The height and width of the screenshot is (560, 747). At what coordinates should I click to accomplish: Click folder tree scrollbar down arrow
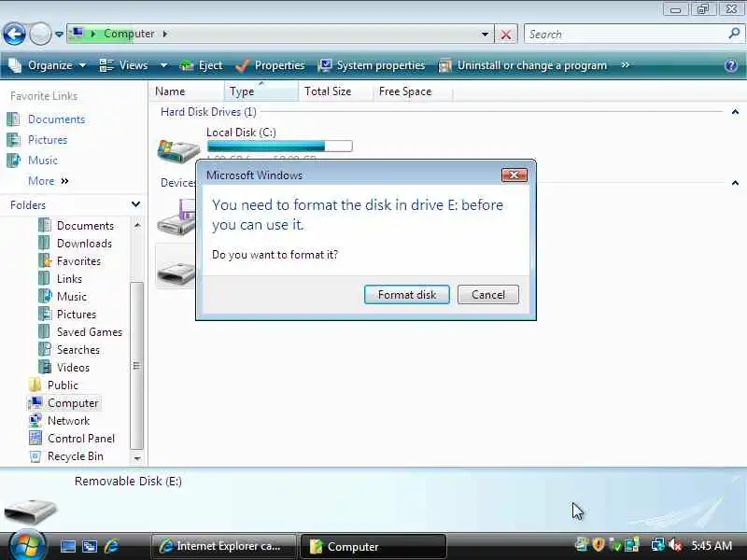(x=137, y=458)
